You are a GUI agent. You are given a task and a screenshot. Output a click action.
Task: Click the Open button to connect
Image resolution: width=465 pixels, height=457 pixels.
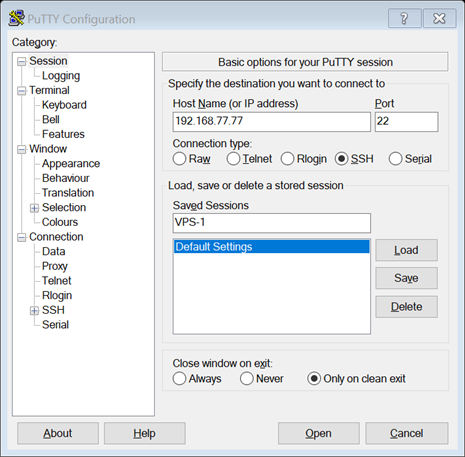pyautogui.click(x=319, y=433)
